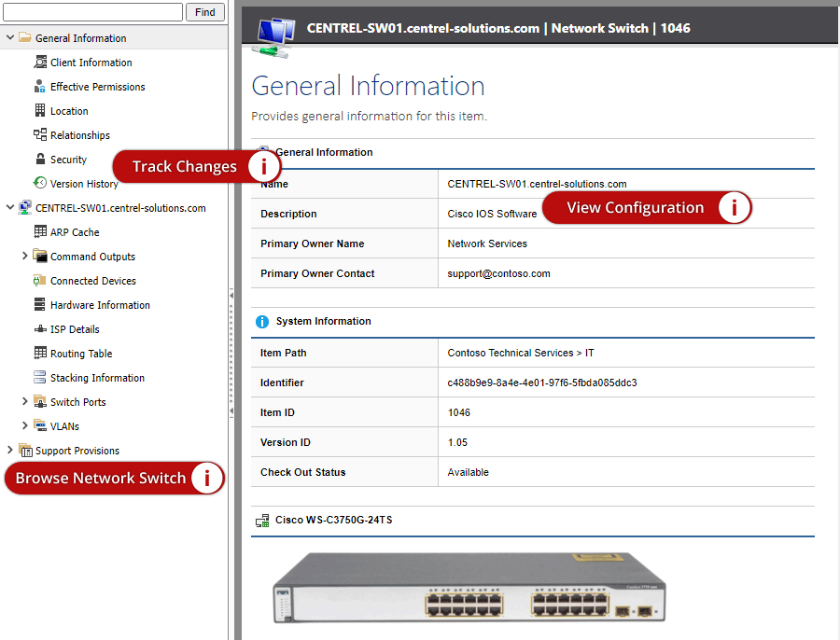Click the Version History clock icon
840x640 pixels.
pyautogui.click(x=40, y=183)
